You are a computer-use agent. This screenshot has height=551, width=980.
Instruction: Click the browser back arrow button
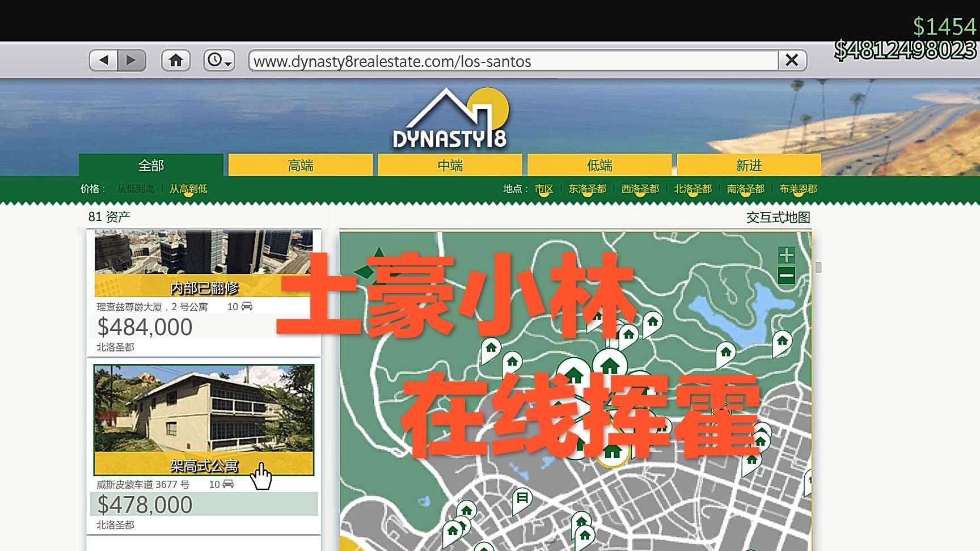coord(104,60)
